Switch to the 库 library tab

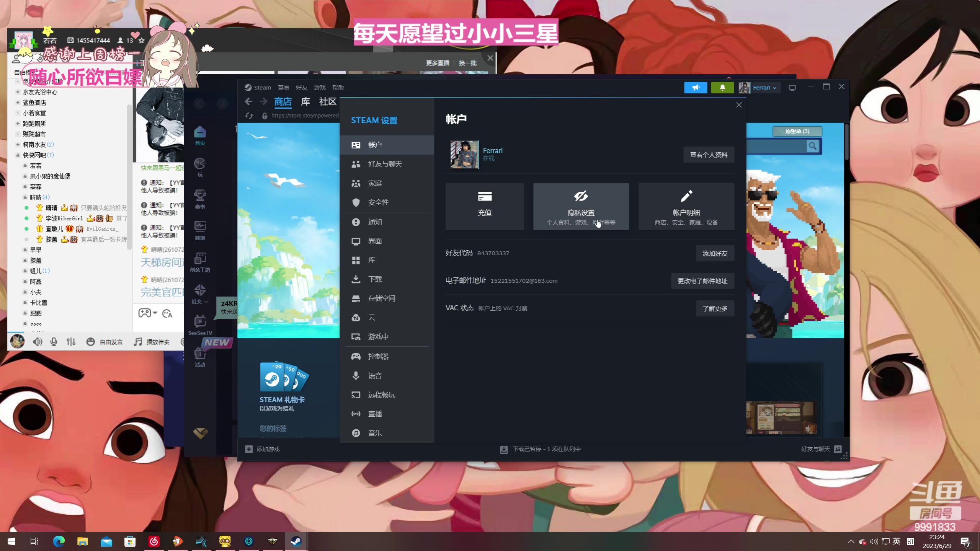tap(305, 102)
